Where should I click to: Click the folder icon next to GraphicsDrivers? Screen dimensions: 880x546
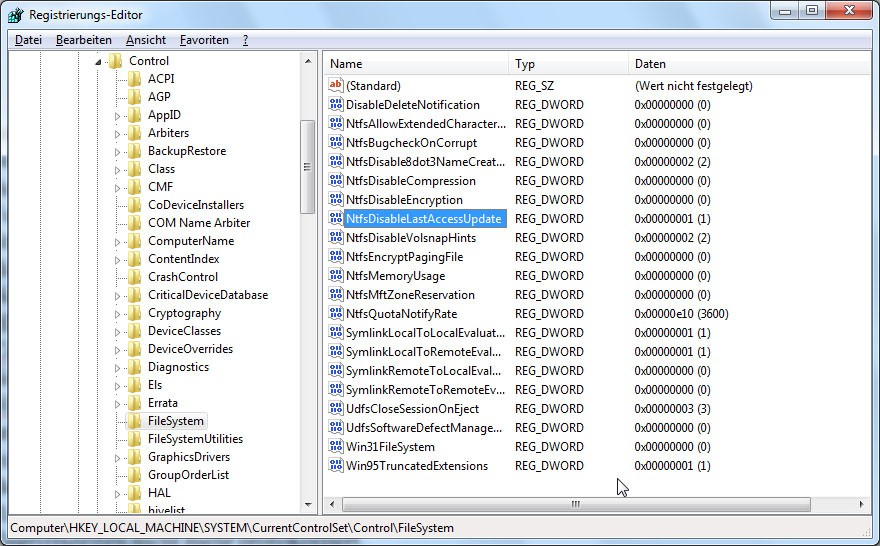pyautogui.click(x=134, y=457)
